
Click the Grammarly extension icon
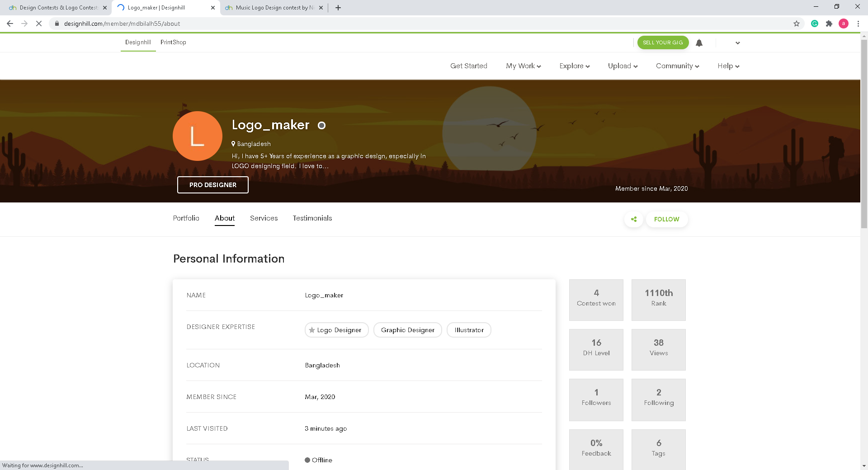[815, 23]
